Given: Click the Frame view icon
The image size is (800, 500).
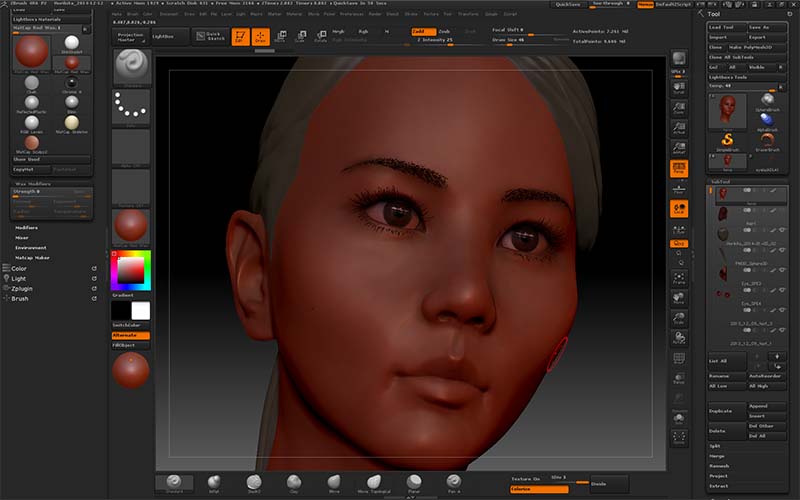Looking at the screenshot, I should pyautogui.click(x=679, y=278).
